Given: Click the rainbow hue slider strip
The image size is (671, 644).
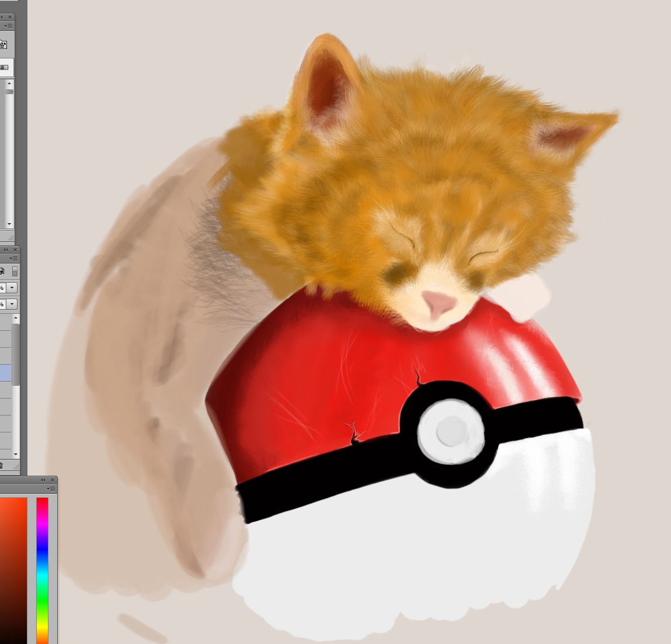Looking at the screenshot, I should [x=43, y=570].
